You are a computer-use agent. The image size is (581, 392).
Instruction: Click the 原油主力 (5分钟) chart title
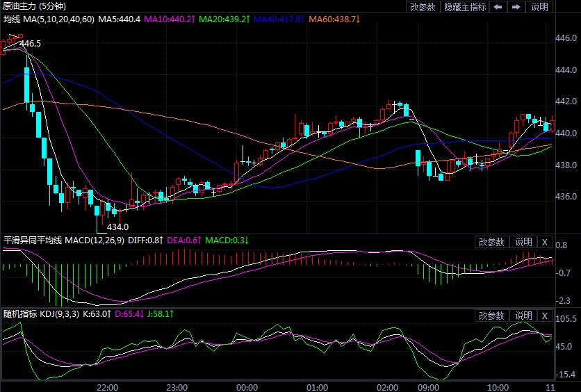(x=32, y=6)
